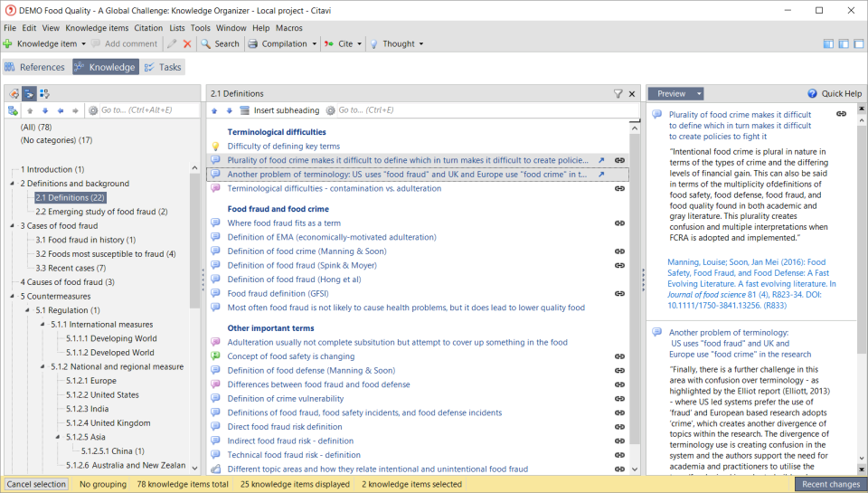Screen dimensions: 868x493
Task: Move knowledge item up in 2.1 Definitions
Action: [x=215, y=110]
